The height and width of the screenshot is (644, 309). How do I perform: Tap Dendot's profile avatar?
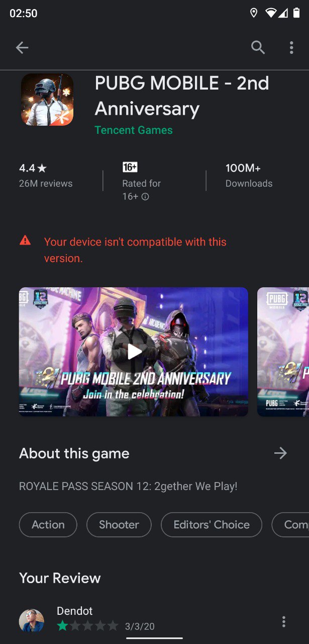(32, 620)
